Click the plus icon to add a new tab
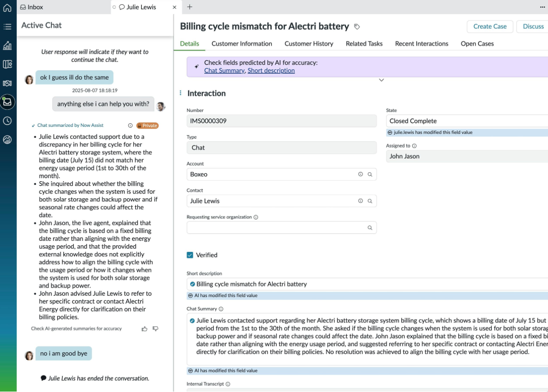This screenshot has width=548, height=392. click(x=190, y=7)
